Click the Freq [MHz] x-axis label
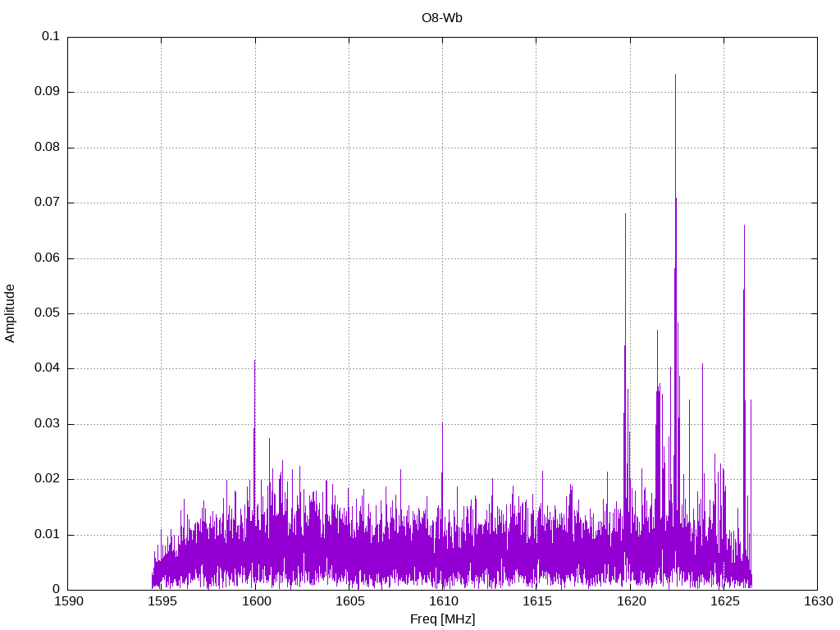Viewport: 840px width, 630px height. coord(442,619)
